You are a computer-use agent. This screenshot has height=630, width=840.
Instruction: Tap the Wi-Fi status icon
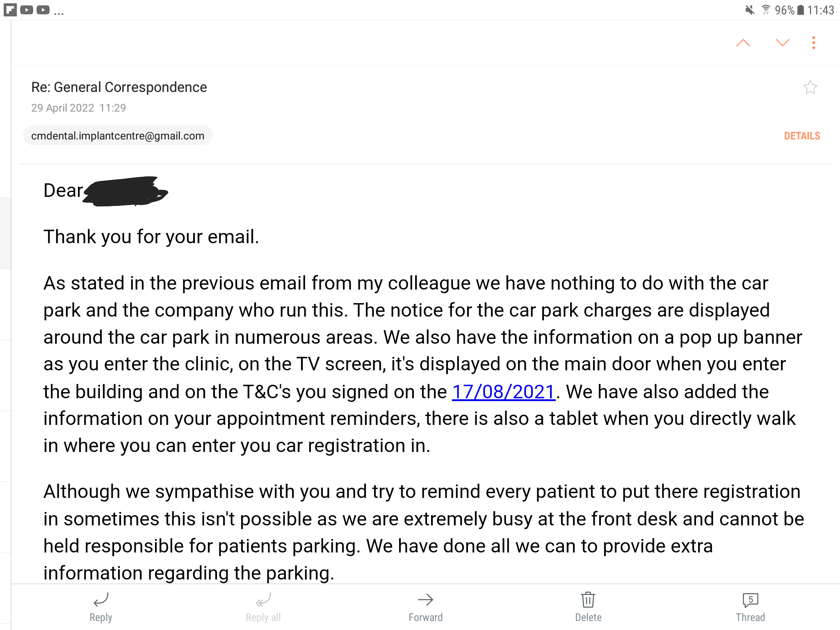765,10
